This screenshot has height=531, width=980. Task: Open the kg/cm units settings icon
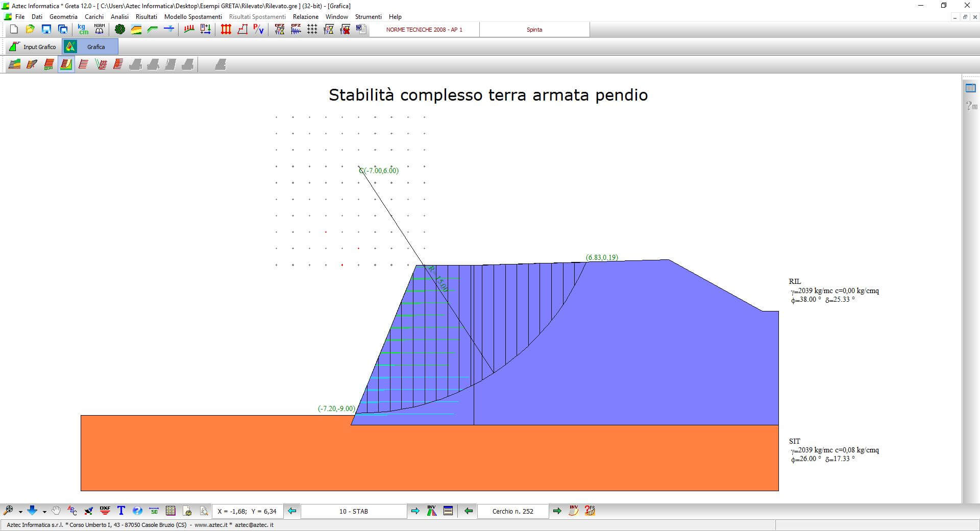tap(83, 30)
